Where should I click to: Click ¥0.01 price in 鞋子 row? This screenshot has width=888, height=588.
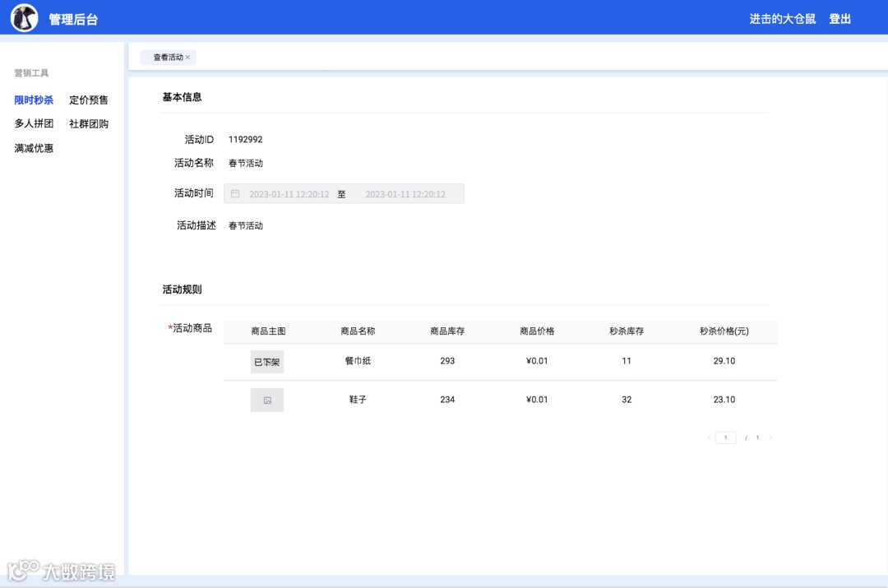tap(537, 400)
